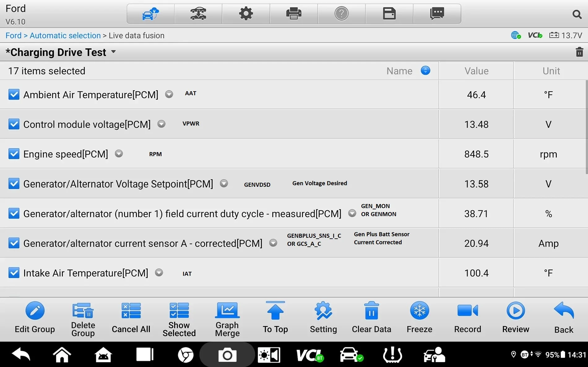
Task: Expand options for current sensor A row
Action: coord(273,243)
